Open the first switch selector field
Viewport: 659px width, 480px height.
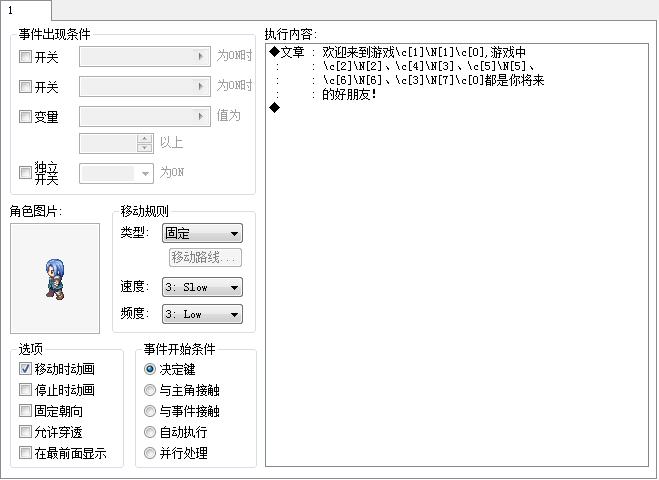[145, 56]
